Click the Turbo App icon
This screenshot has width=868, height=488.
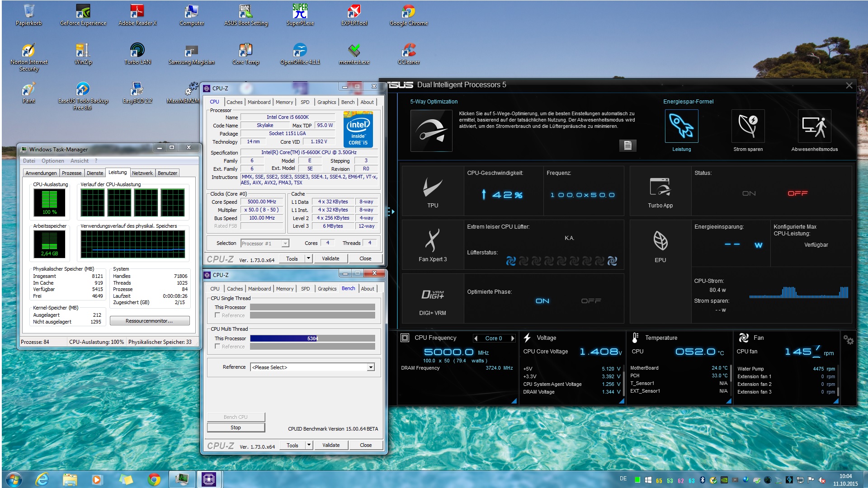tap(660, 187)
